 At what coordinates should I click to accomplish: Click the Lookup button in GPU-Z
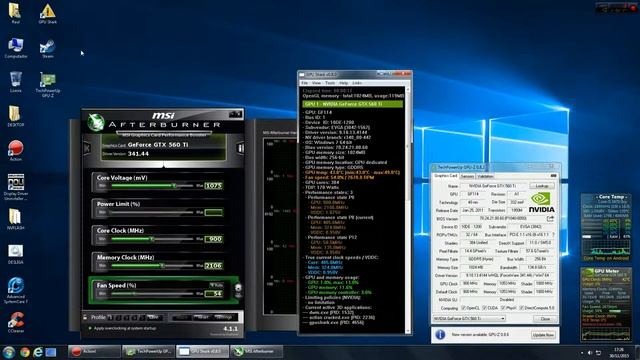[542, 186]
